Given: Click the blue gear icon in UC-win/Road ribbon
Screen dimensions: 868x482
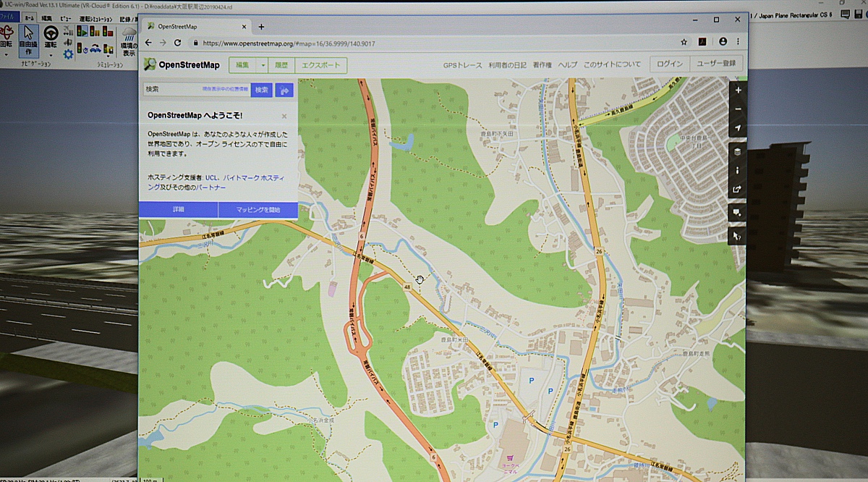Looking at the screenshot, I should (x=68, y=54).
